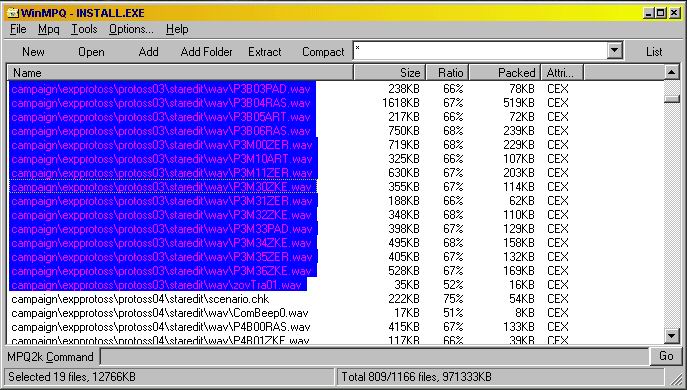Select file P3B05ART.wav
This screenshot has width=687, height=390.
pyautogui.click(x=162, y=117)
